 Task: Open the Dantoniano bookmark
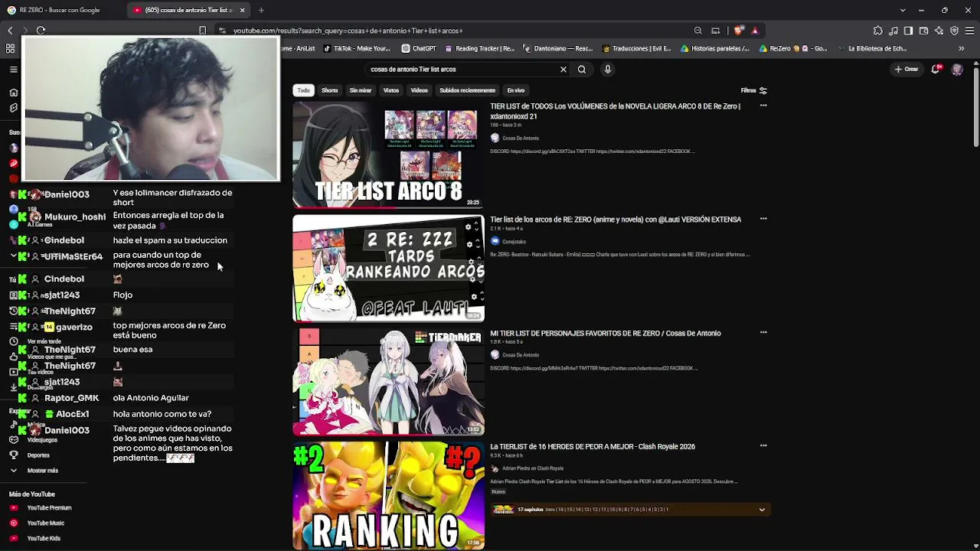(x=557, y=48)
